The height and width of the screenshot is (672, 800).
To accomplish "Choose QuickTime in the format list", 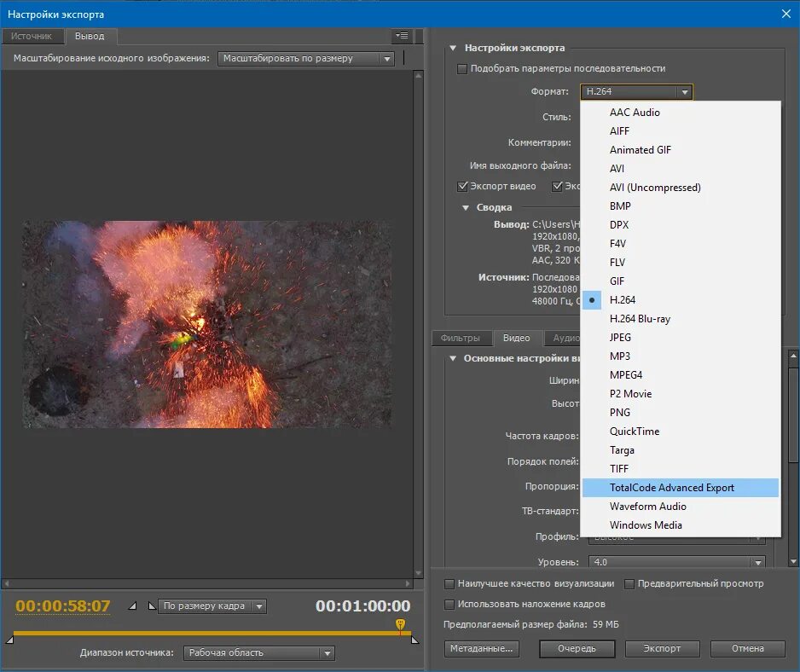I will [x=635, y=432].
